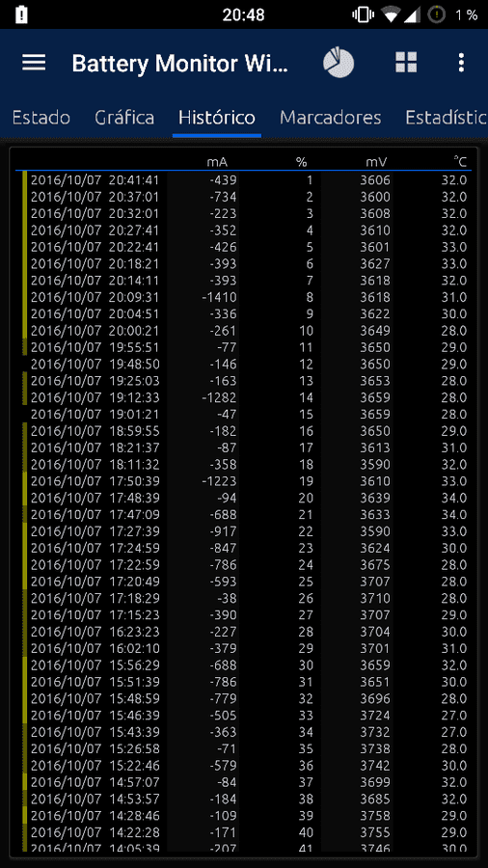Tap the vibrate mode status icon
The height and width of the screenshot is (868, 488).
coord(363,14)
